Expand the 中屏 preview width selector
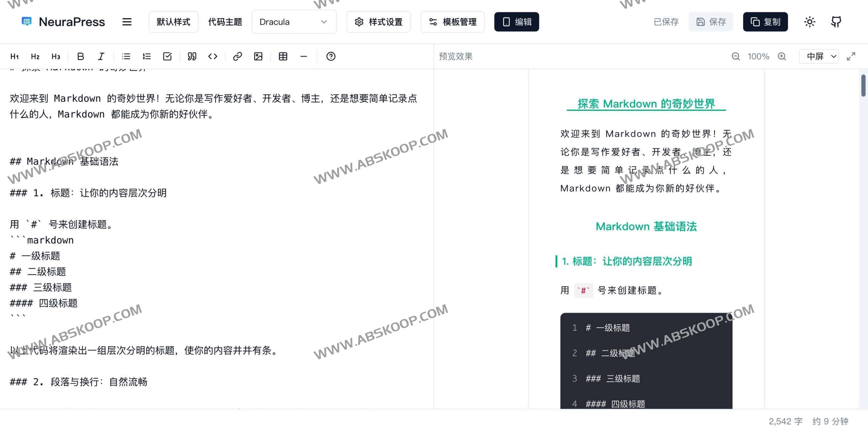Screen dimensions: 868x433 tap(819, 56)
